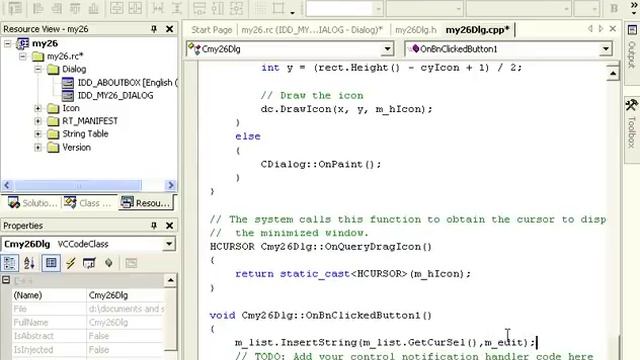Screen dimensions: 640x360
Task: Show the Messages list in Properties window
Action: point(89,263)
